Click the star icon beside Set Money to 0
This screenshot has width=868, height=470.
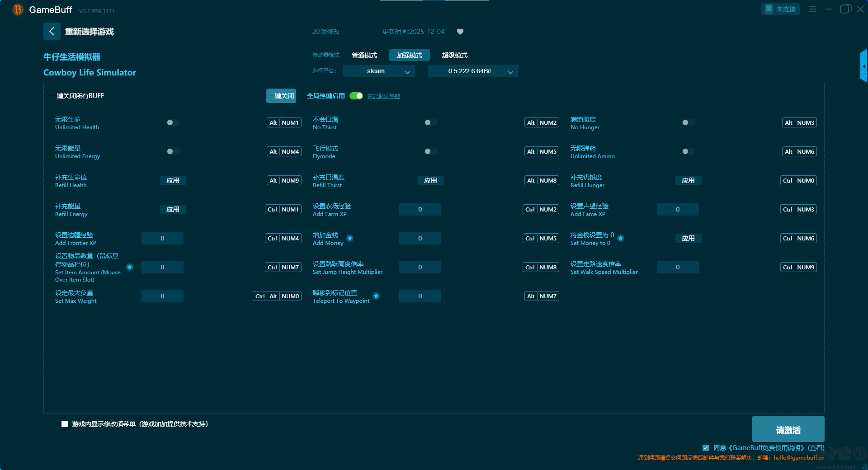coord(621,238)
